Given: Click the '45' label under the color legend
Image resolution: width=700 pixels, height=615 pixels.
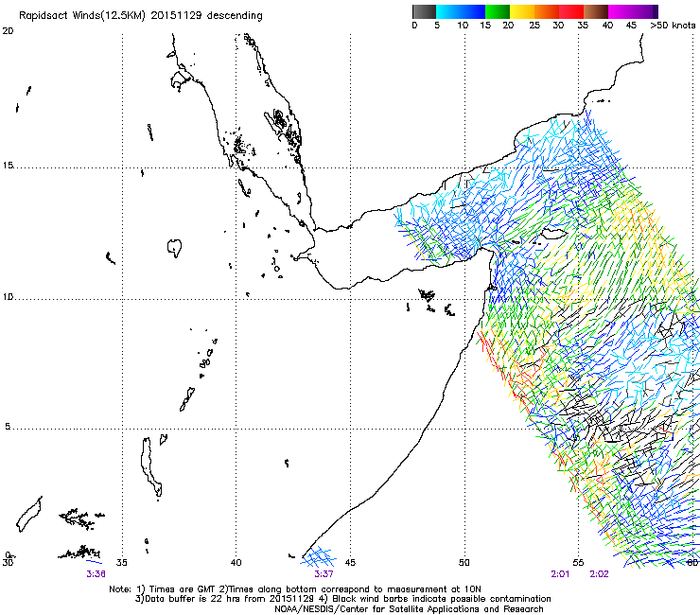Looking at the screenshot, I should point(631,26).
